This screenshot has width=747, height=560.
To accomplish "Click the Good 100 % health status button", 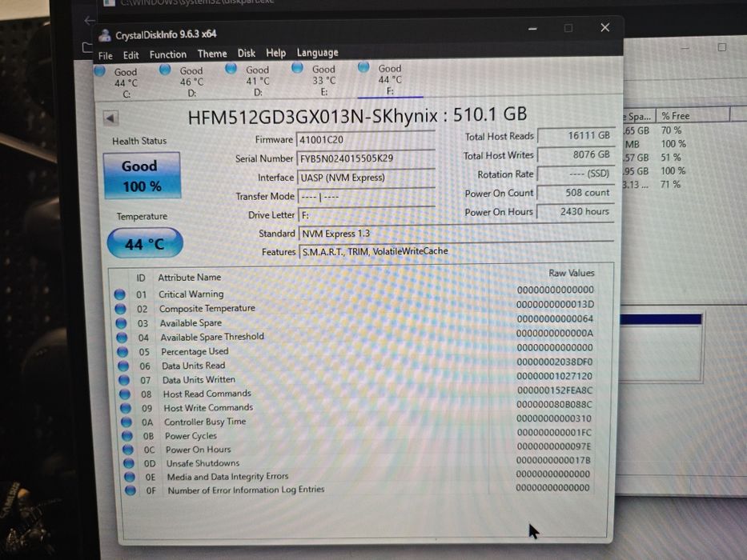I will (x=142, y=176).
